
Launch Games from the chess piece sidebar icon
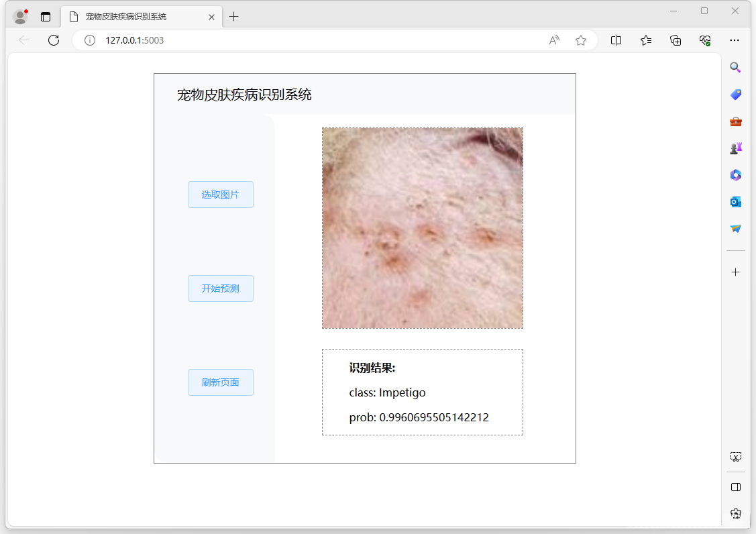(735, 148)
